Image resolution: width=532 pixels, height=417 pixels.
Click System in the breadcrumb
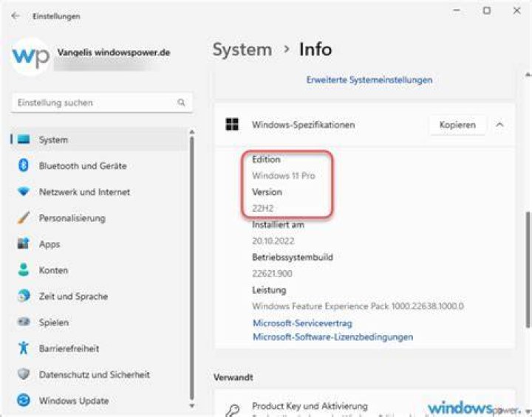[x=242, y=49]
